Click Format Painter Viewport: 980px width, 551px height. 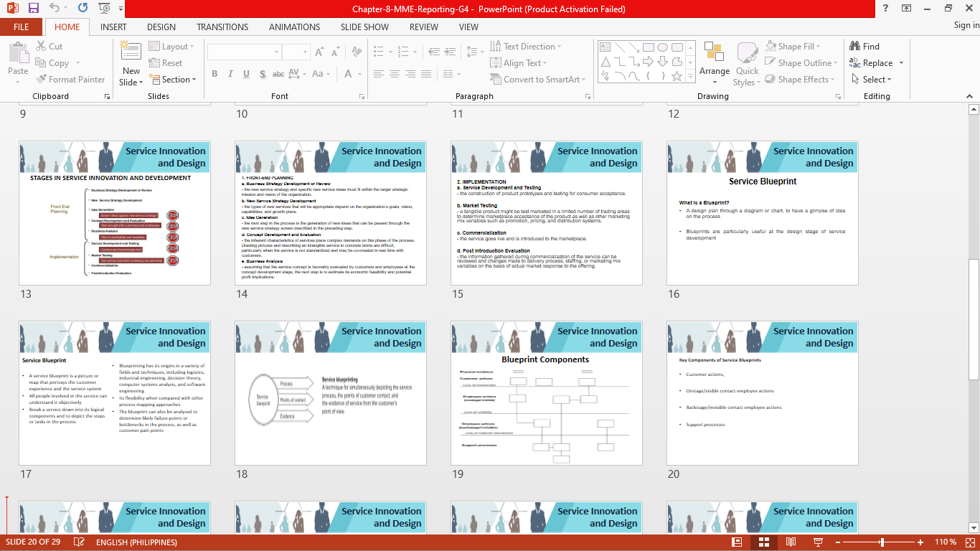pyautogui.click(x=70, y=79)
